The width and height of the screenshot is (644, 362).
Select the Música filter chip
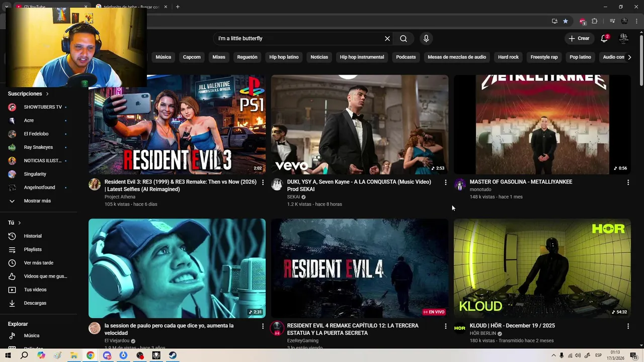tap(163, 57)
